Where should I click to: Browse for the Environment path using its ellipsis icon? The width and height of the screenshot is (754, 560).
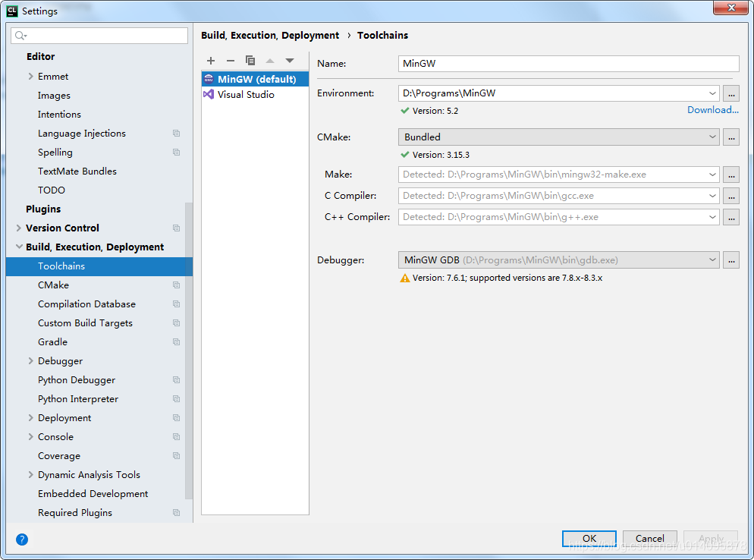point(730,93)
